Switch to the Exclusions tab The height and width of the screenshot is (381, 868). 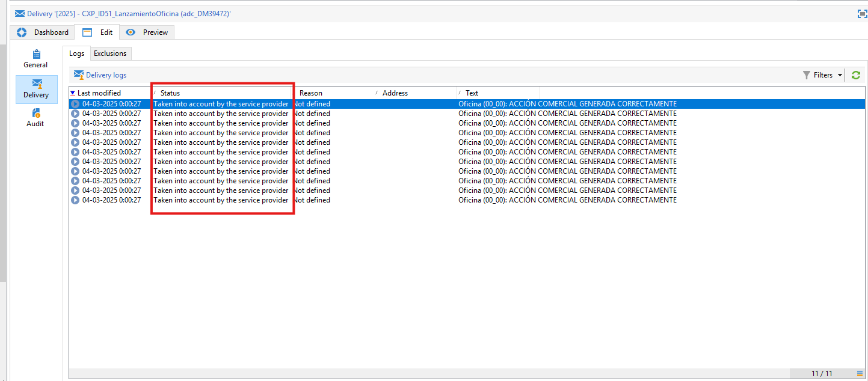110,53
